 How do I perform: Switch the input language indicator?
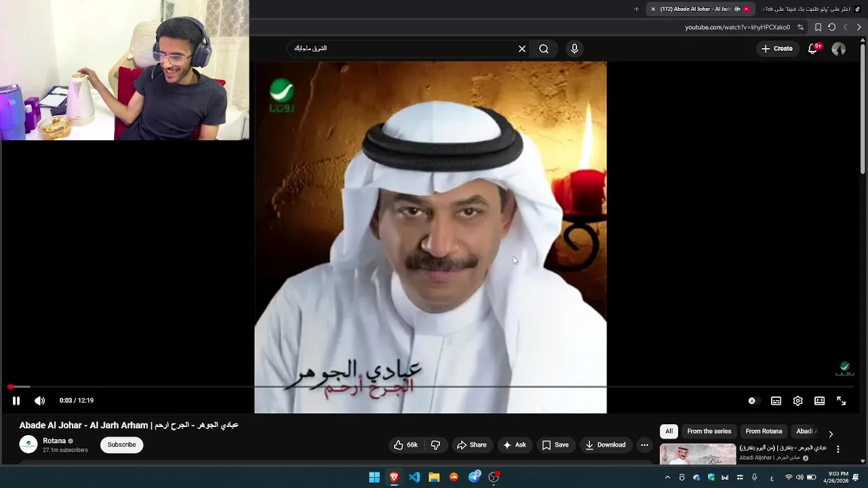tap(772, 477)
